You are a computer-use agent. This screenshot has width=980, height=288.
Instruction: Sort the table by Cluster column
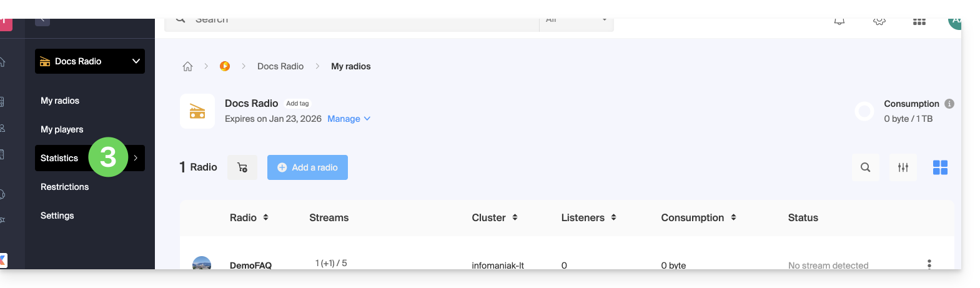pos(495,217)
